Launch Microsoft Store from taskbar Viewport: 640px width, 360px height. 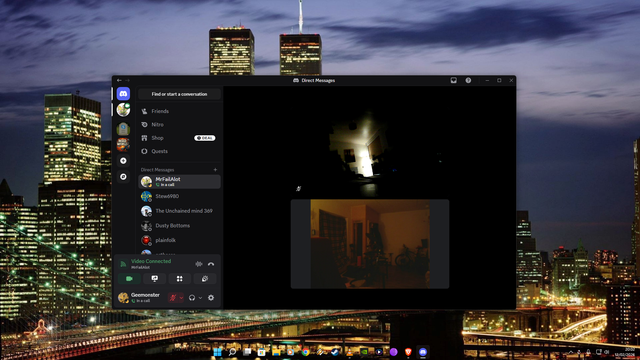click(262, 352)
